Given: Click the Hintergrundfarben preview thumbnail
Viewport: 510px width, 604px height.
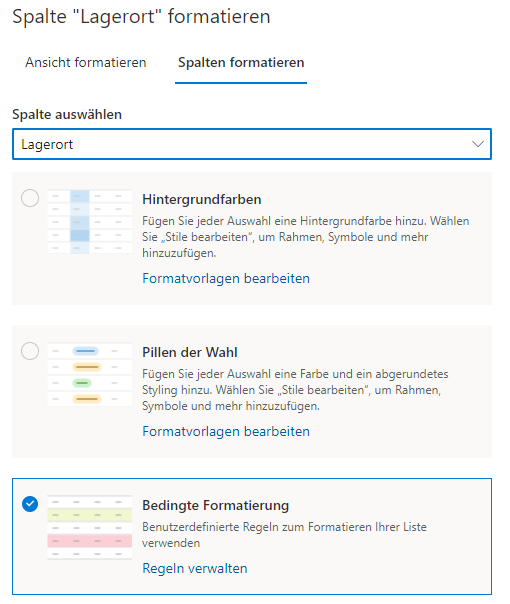Looking at the screenshot, I should [89, 221].
